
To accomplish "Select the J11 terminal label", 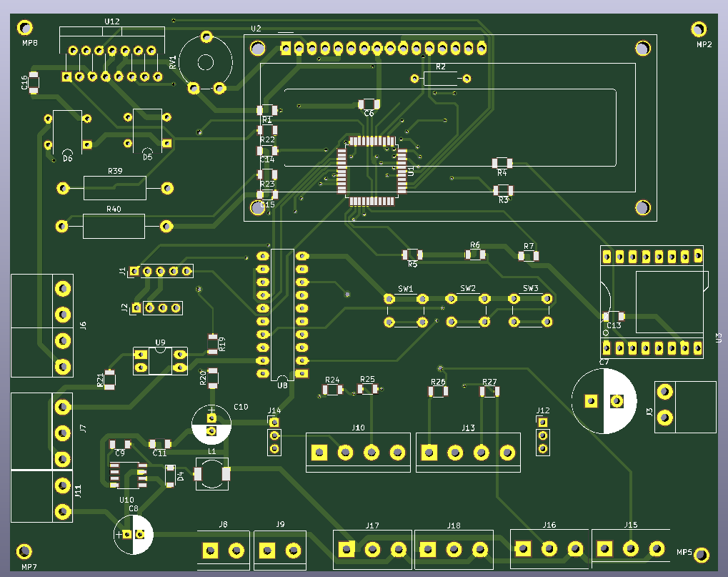I will (78, 491).
